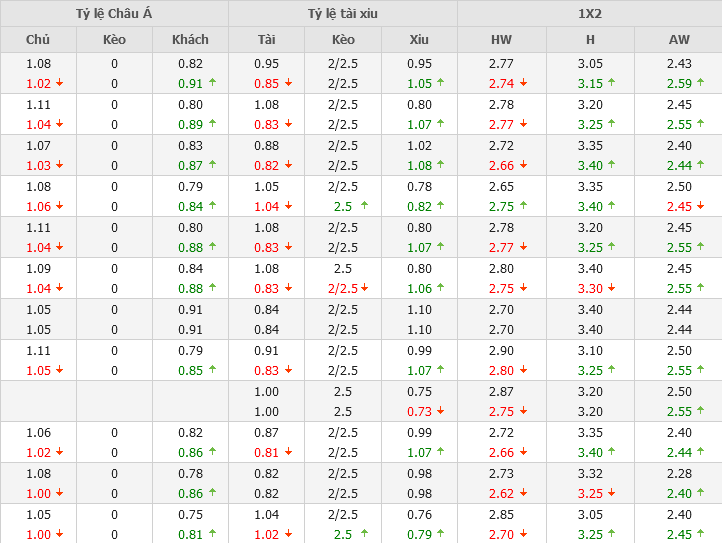Click the red down arrow beside 2.70

[523, 534]
